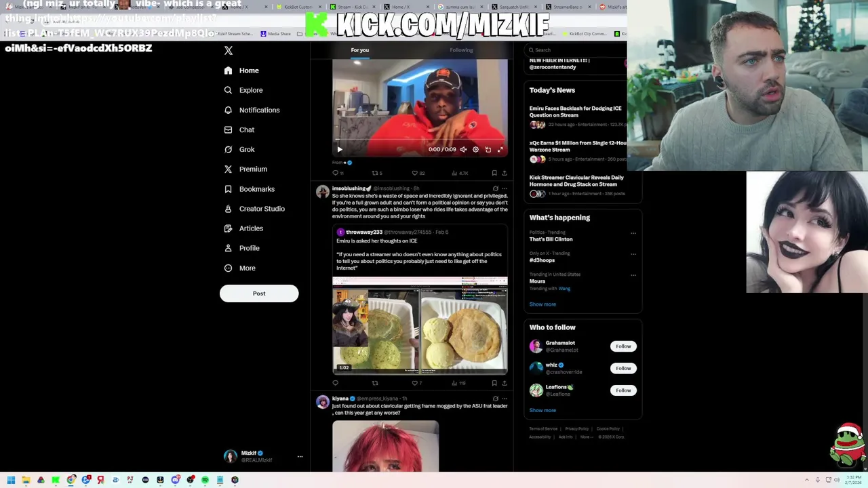Reply to imsoblushing's post
The width and height of the screenshot is (868, 488).
tap(335, 383)
